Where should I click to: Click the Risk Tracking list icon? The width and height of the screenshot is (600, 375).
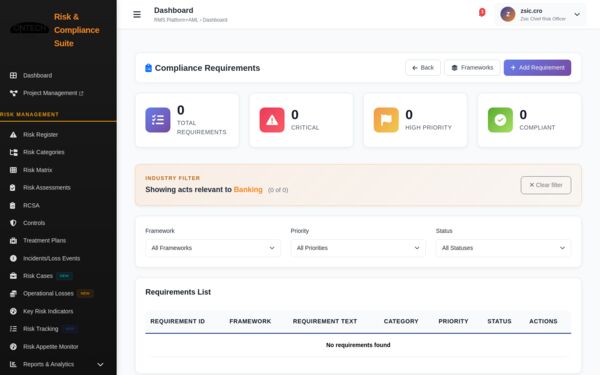pyautogui.click(x=13, y=329)
